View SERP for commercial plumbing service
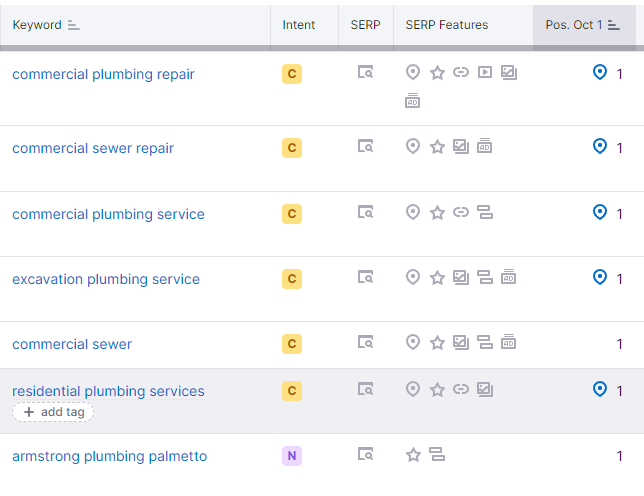Screen dimensions: 644x496 [365, 212]
